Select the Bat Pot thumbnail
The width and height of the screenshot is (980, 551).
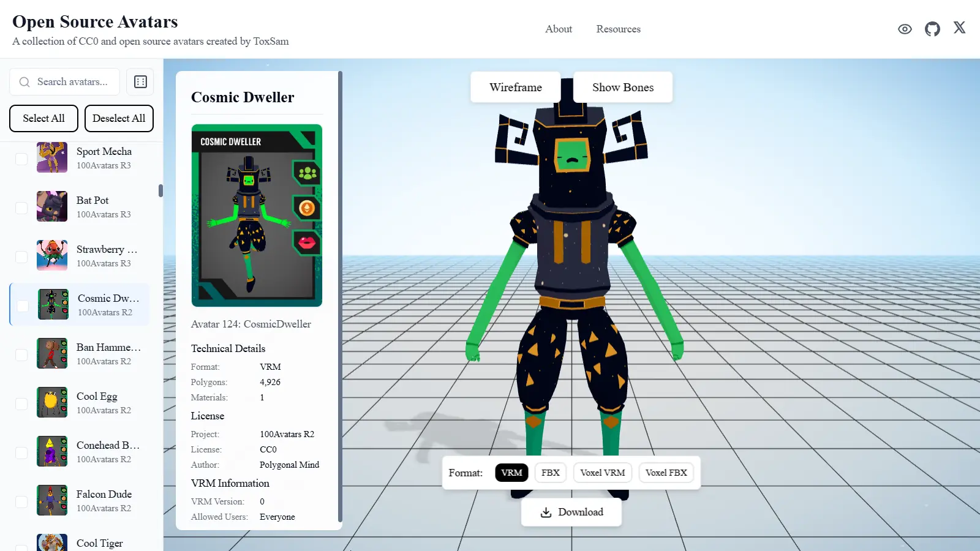[52, 206]
